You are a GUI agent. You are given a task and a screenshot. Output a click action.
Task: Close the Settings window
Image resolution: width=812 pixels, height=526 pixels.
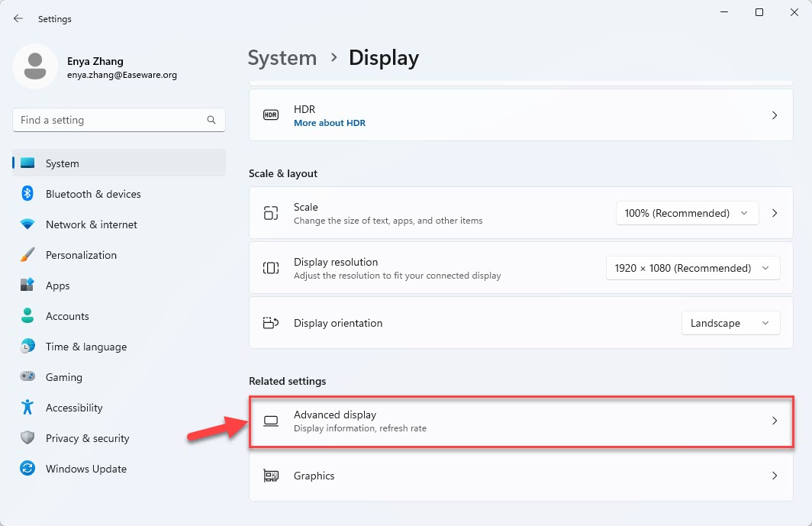coord(794,12)
